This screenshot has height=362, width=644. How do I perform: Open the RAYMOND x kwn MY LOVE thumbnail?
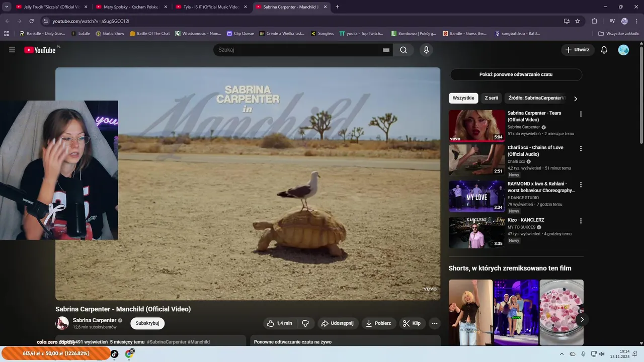pyautogui.click(x=476, y=197)
